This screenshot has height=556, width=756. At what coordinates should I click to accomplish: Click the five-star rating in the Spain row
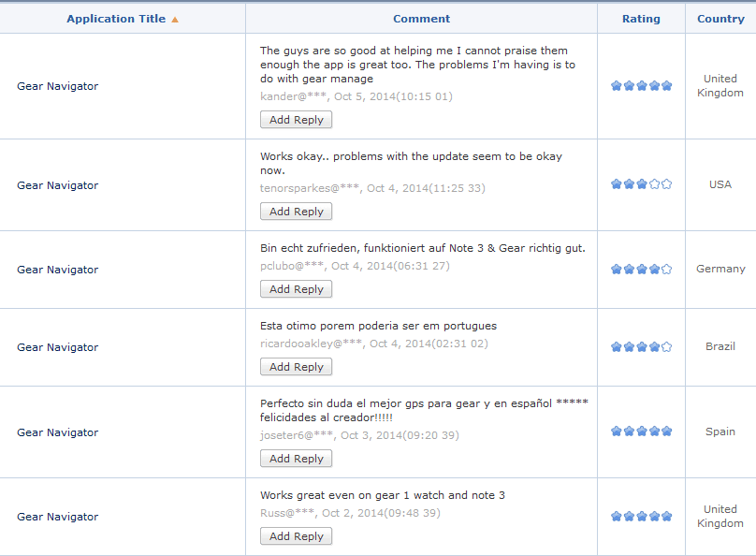(641, 432)
